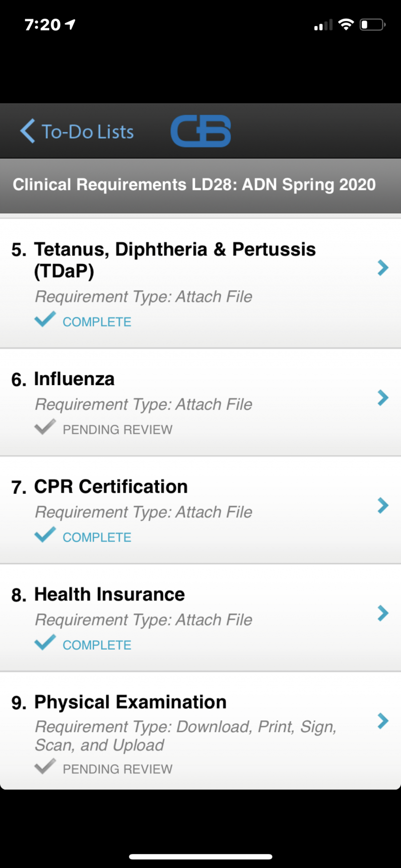Expand Influenza requirement with right chevron
Viewport: 401px width, 868px height.
coord(383,398)
